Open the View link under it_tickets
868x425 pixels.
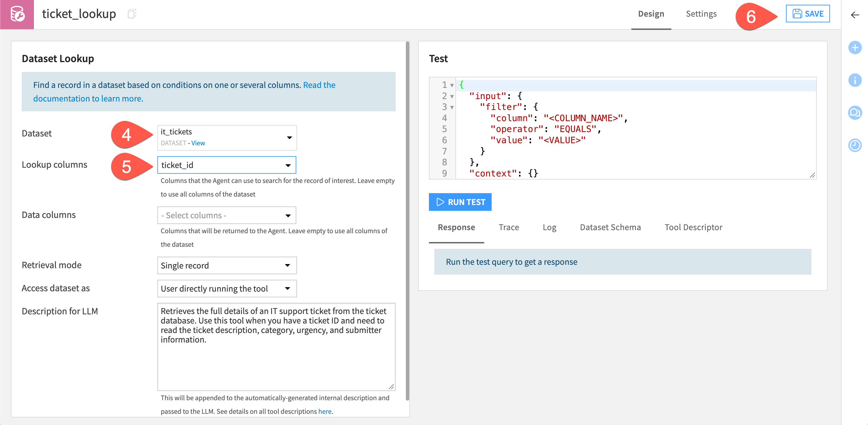pos(198,143)
